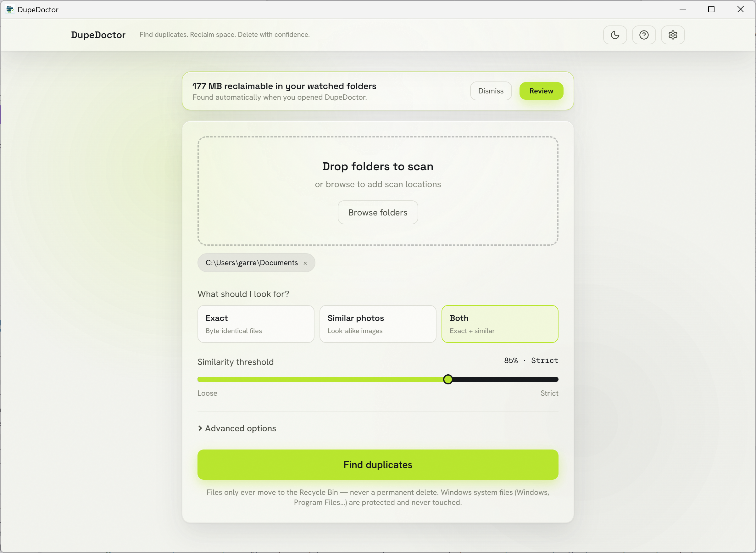Close the DupeDoctor window
The height and width of the screenshot is (553, 756).
pos(741,9)
